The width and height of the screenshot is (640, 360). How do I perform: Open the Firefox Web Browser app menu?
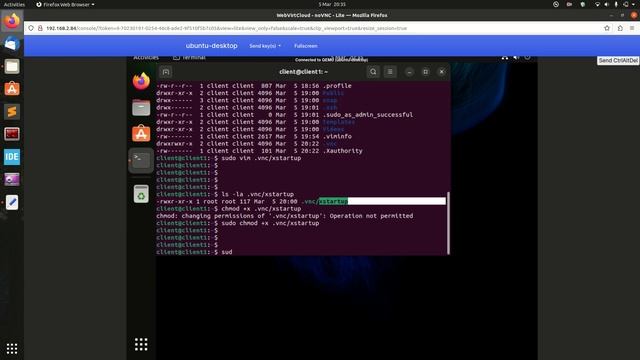tap(65, 4)
